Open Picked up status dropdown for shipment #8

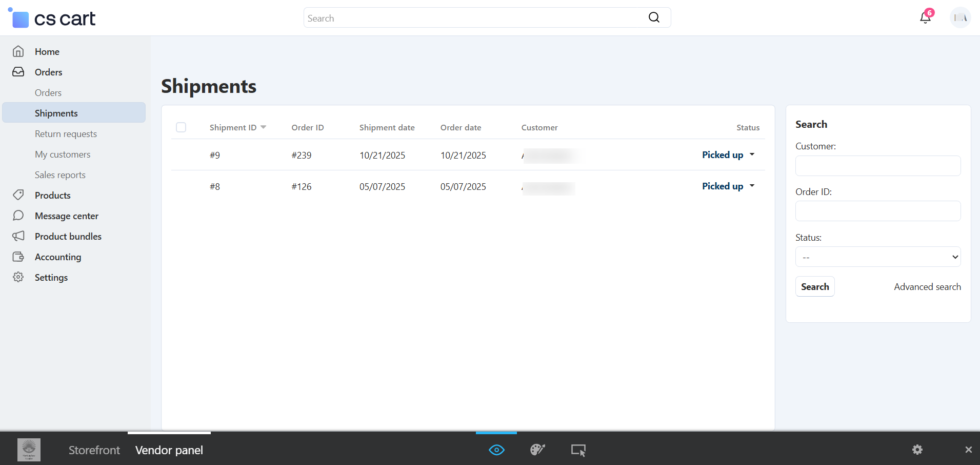pos(728,186)
